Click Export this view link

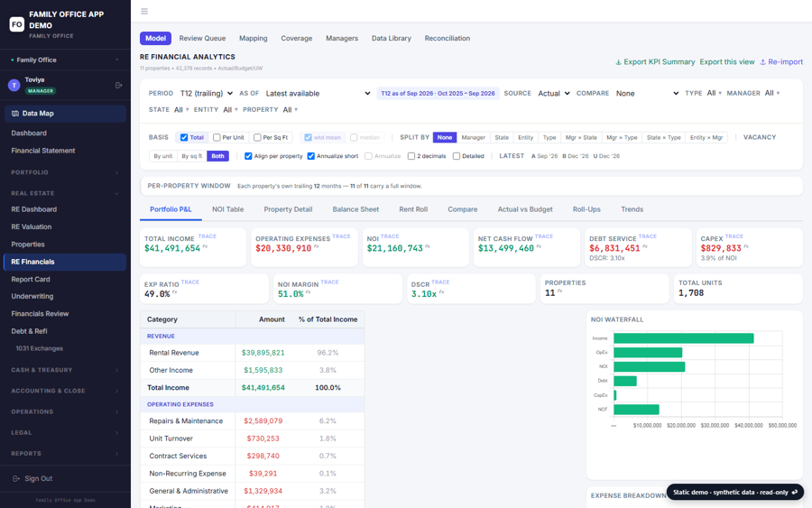click(x=727, y=62)
